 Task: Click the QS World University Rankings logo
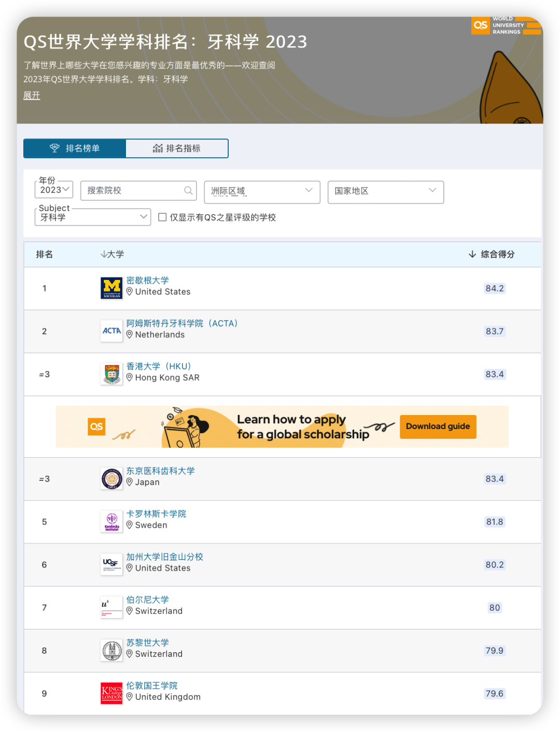506,25
